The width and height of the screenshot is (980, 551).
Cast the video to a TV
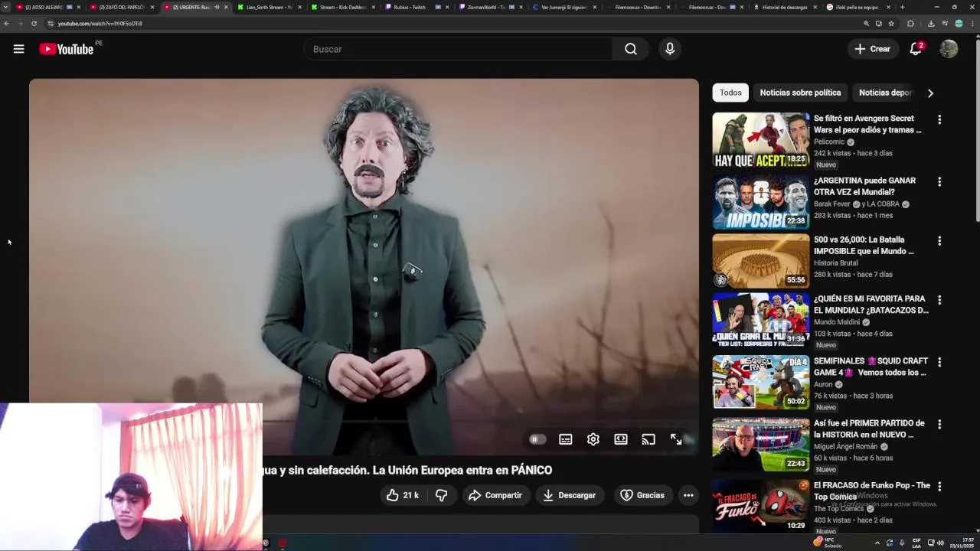click(x=648, y=439)
